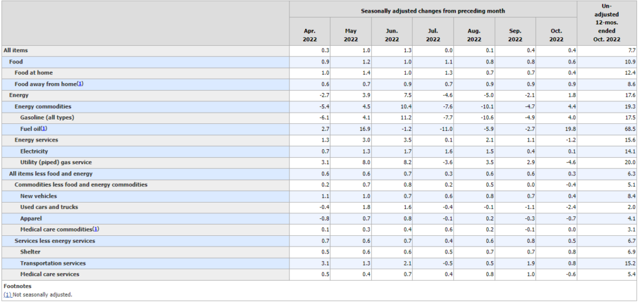
Task: Click the Energy commodities row label
Action: 43,106
